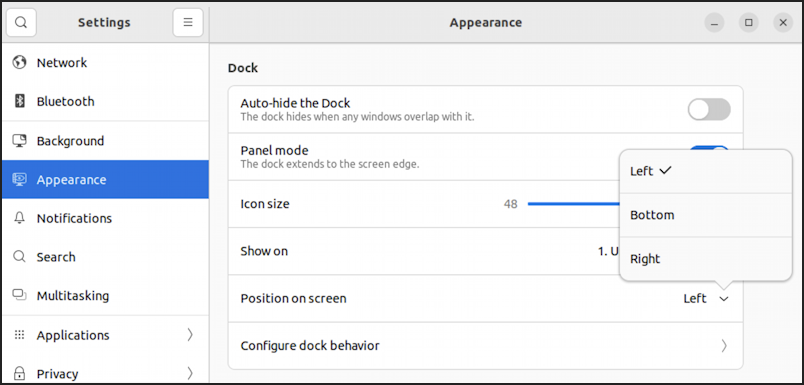Open Multitasking settings panel

105,296
